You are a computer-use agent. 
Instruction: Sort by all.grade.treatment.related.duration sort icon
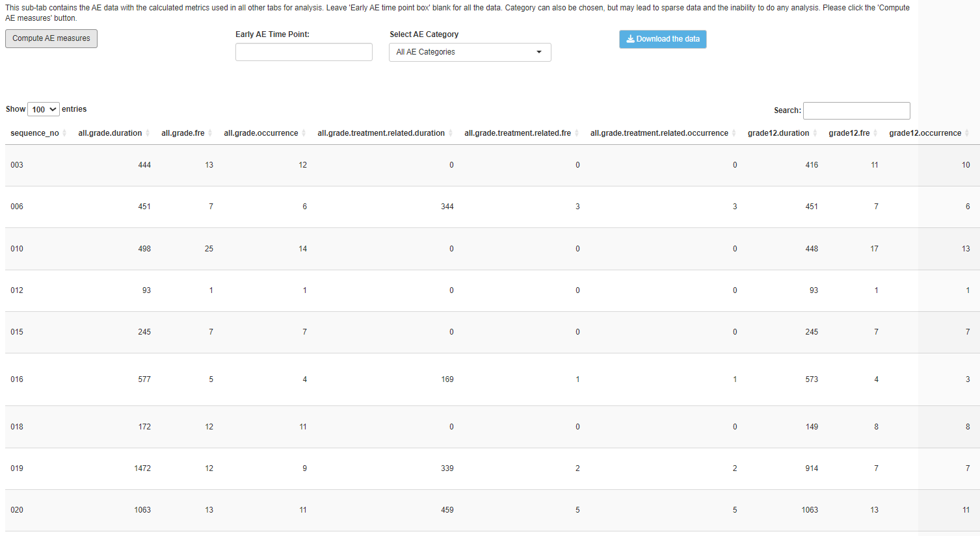click(x=451, y=133)
